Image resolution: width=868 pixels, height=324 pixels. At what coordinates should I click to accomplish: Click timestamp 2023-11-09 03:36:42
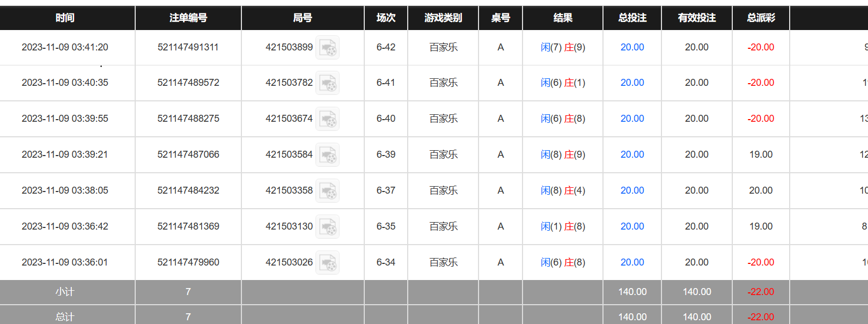click(65, 226)
